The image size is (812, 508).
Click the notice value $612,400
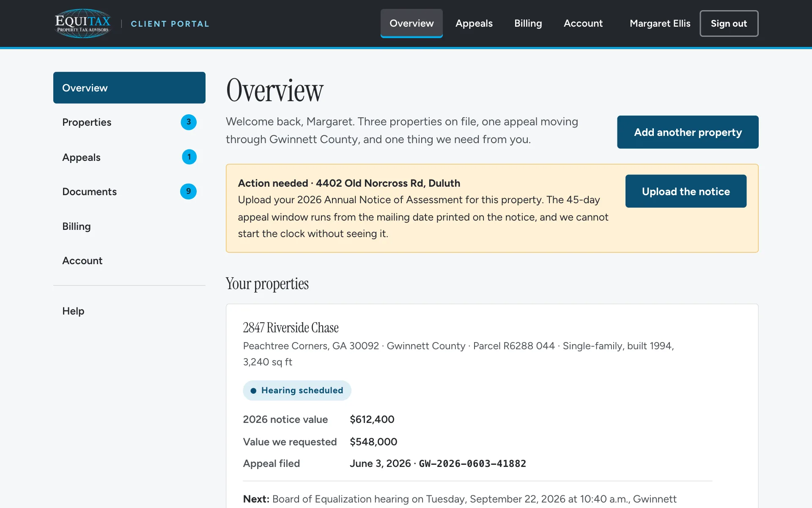372,420
